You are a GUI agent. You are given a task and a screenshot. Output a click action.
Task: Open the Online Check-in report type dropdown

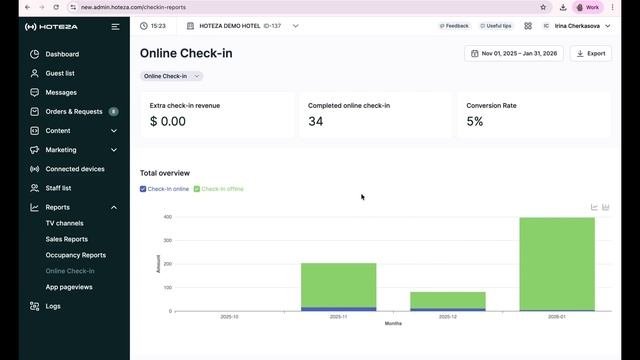171,76
